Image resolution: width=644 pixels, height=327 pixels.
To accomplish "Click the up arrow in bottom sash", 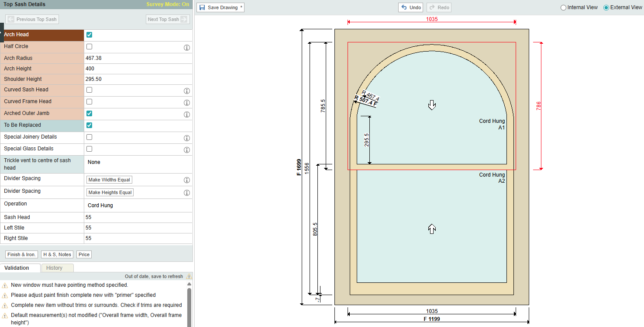I will pos(432,229).
